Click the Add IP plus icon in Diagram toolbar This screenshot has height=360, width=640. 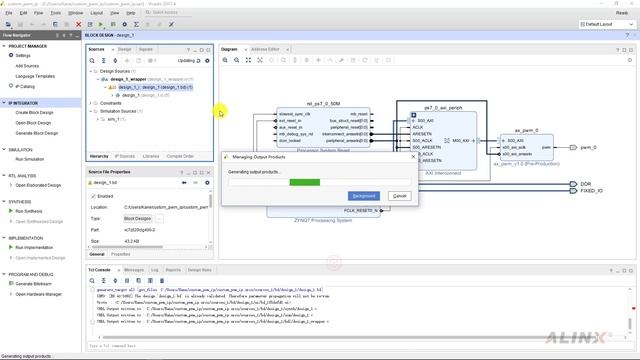tap(318, 60)
